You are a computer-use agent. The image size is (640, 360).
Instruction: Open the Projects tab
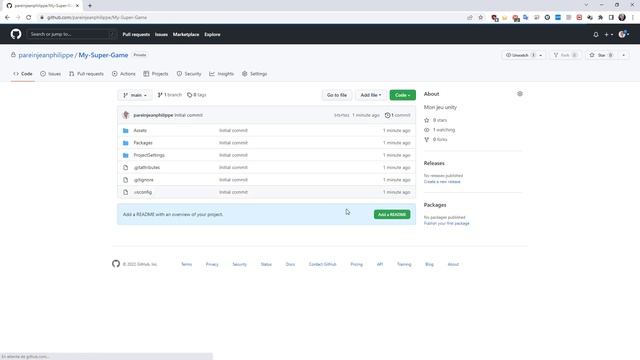[156, 74]
